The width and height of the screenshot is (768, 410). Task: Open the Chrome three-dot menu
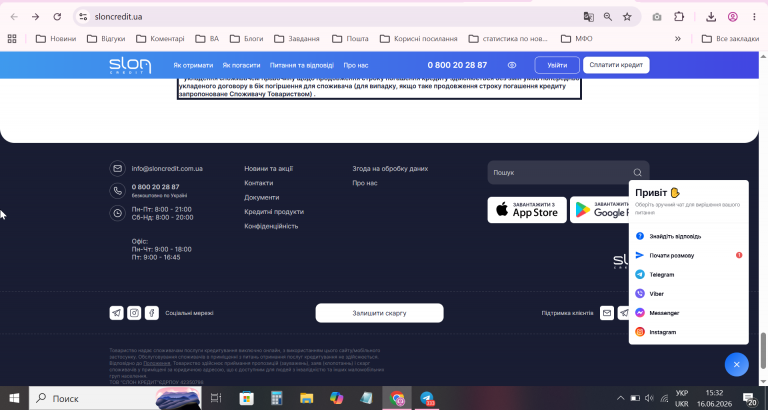[x=754, y=17]
